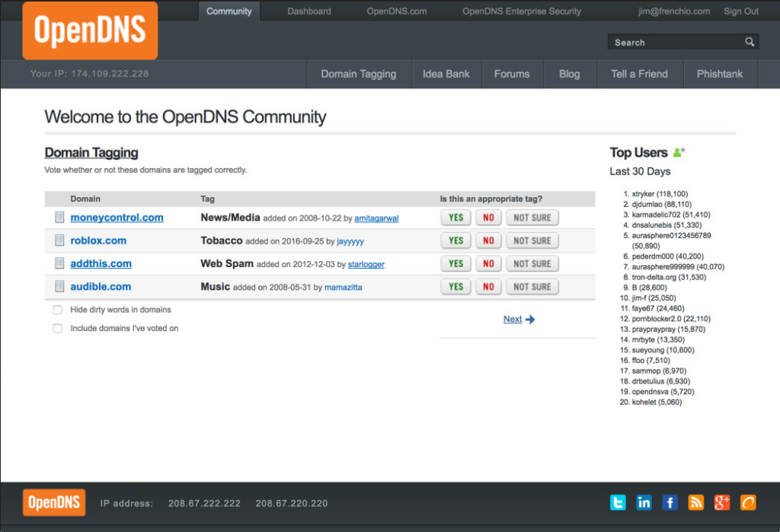
Task: Go to OpenDNS.com tab
Action: pos(396,11)
